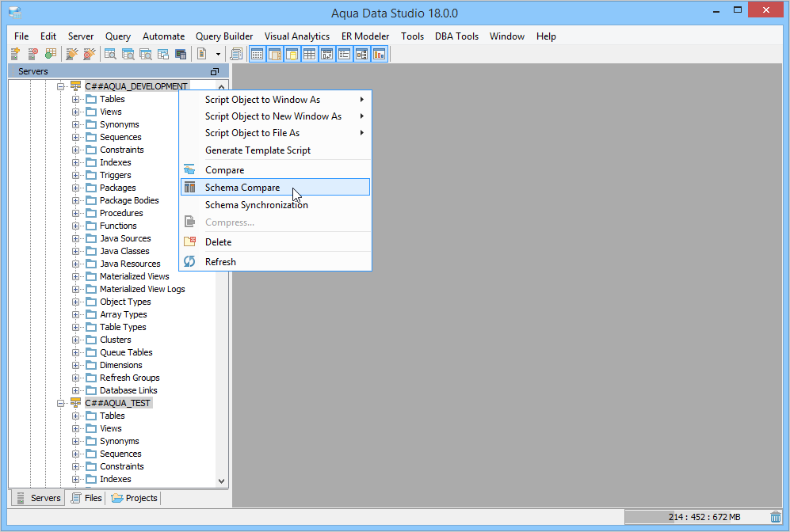Expand the Procedures folder node
The width and height of the screenshot is (790, 532).
click(x=75, y=213)
